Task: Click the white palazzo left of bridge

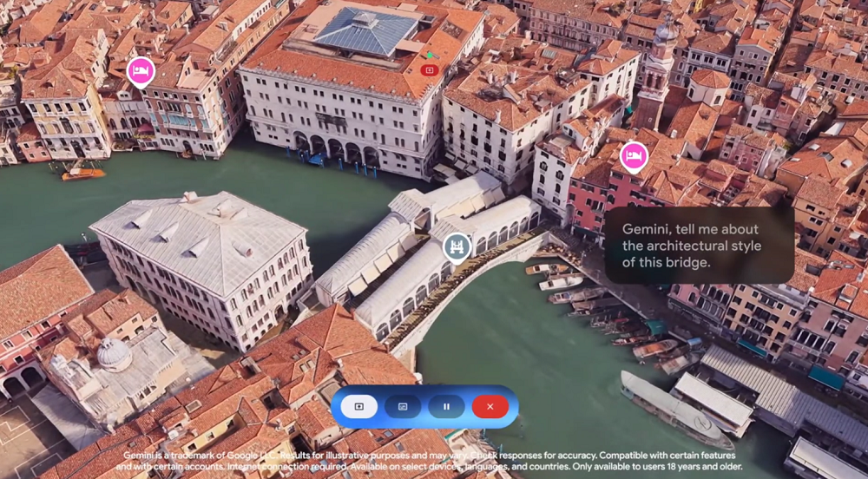Action: pos(200,265)
